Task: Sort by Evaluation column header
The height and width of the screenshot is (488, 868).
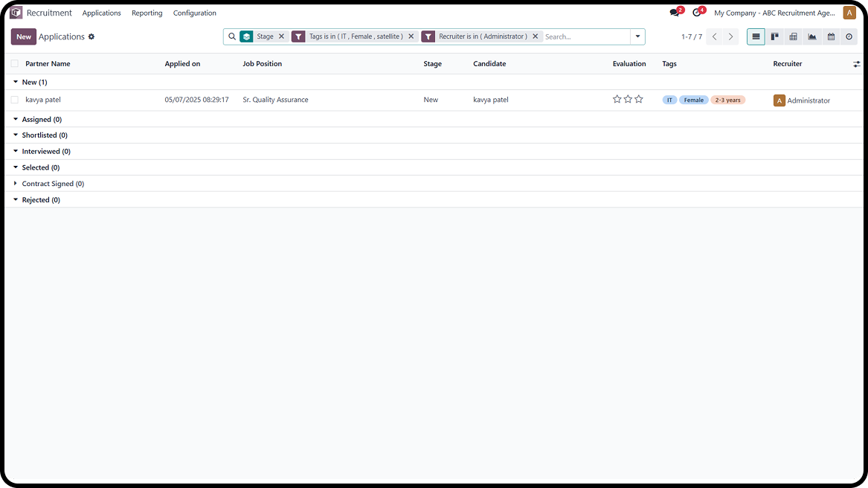Action: [629, 64]
